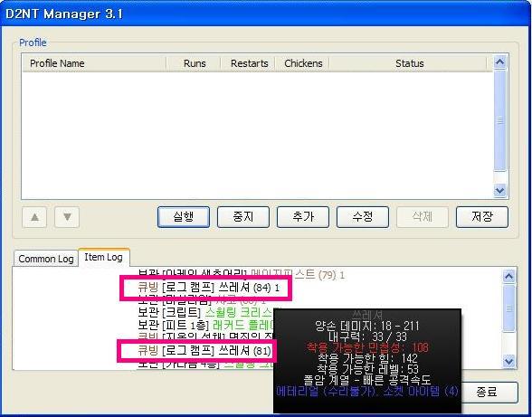Sort by the Runs column header
Viewport: 532px width, 417px height.
pos(194,63)
